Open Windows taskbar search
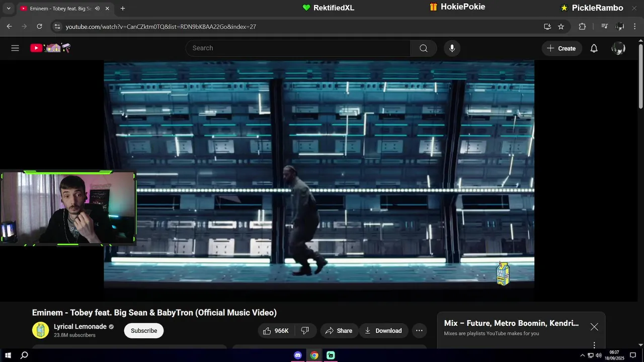The height and width of the screenshot is (362, 644). [x=24, y=355]
